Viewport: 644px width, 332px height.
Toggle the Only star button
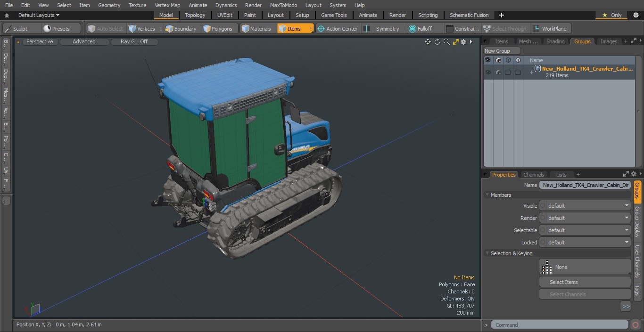click(x=611, y=15)
